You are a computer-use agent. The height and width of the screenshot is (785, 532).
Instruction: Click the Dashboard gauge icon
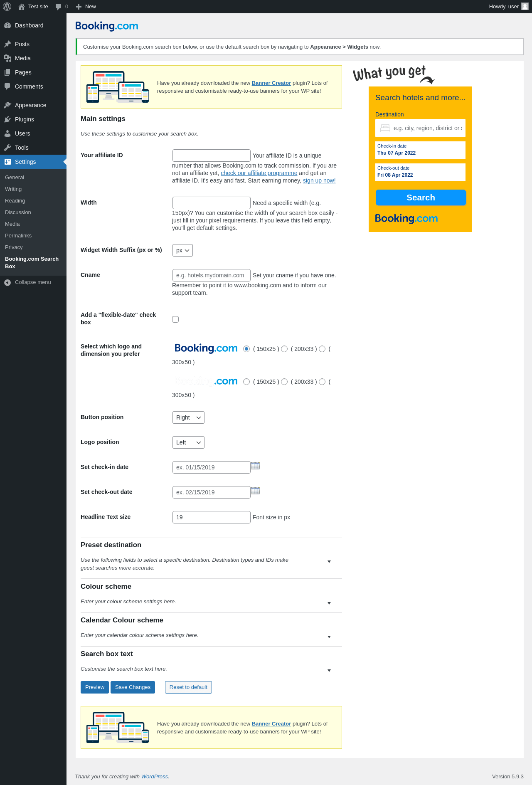[7, 25]
